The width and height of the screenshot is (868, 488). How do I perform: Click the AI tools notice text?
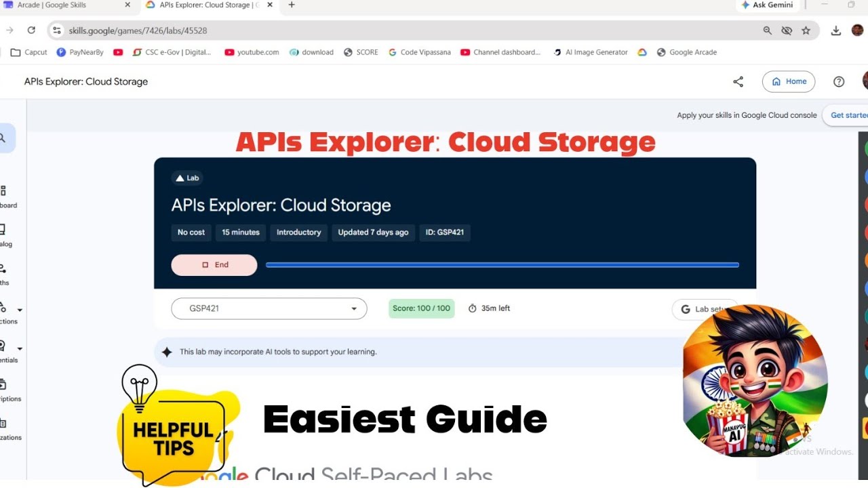278,352
